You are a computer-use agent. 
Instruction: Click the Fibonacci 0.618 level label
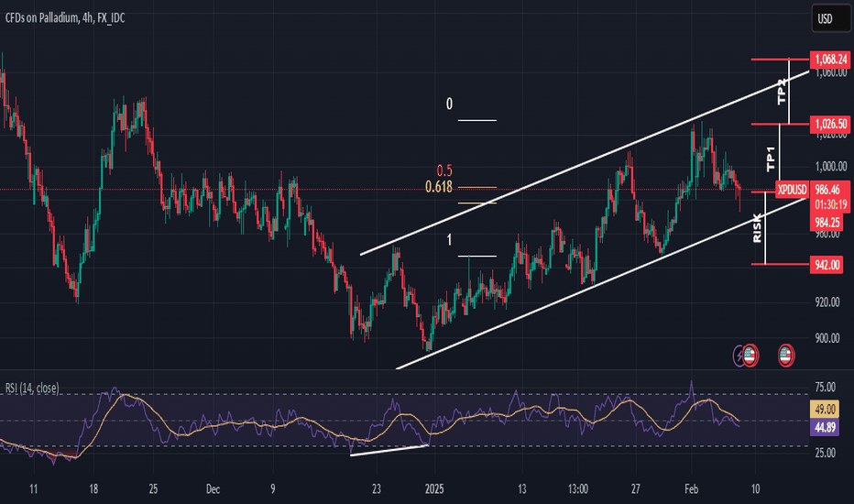(x=439, y=187)
